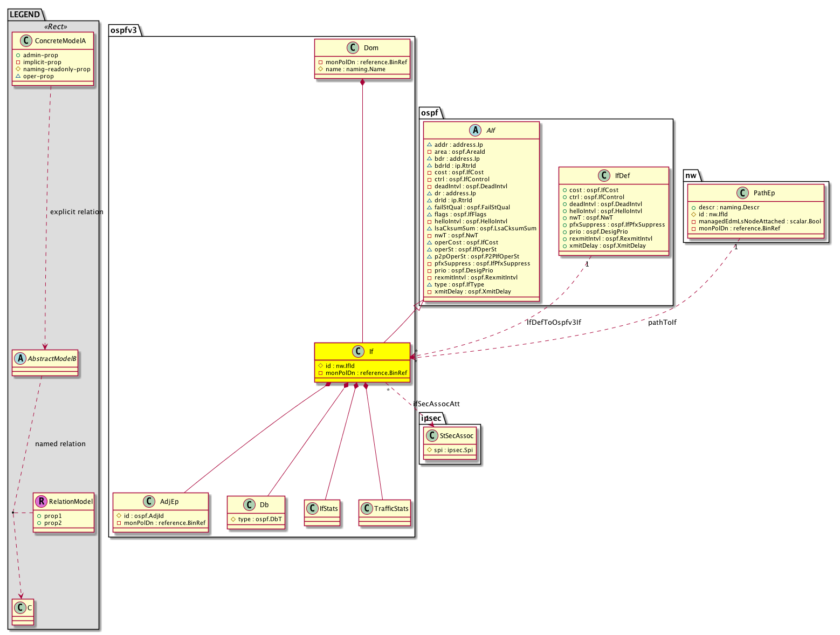Click the C icon of StSecAssoc class

(431, 435)
